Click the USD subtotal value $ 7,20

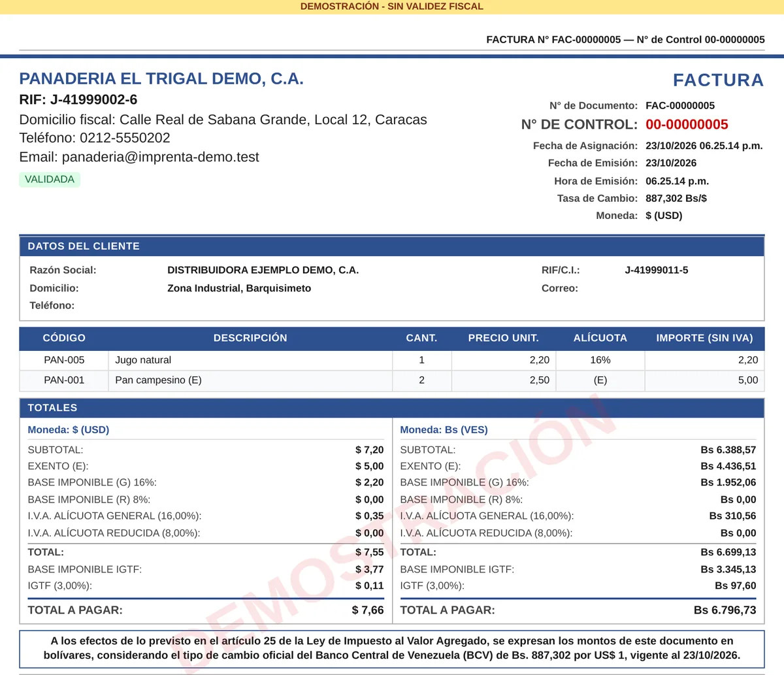pyautogui.click(x=370, y=450)
